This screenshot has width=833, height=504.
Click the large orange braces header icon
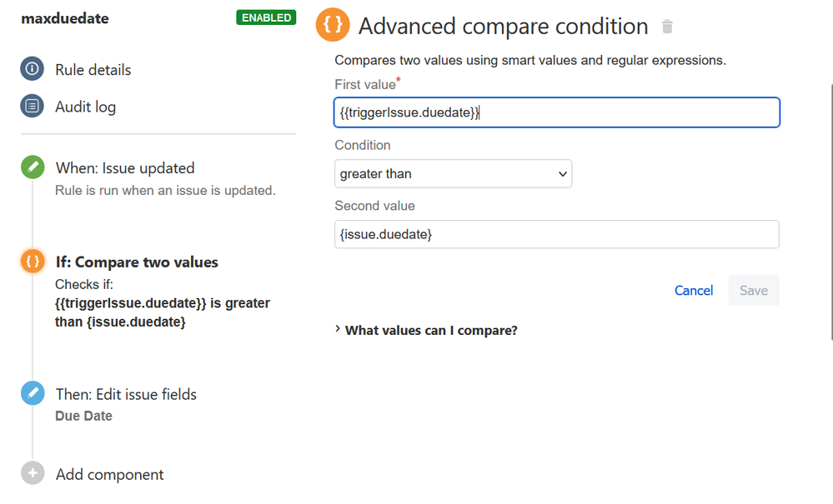tap(333, 26)
